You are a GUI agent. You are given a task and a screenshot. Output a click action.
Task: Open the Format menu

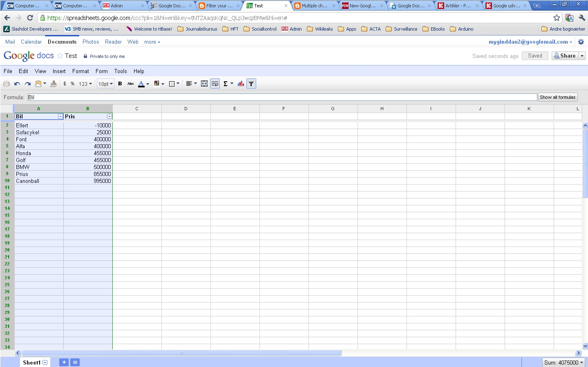click(x=80, y=71)
